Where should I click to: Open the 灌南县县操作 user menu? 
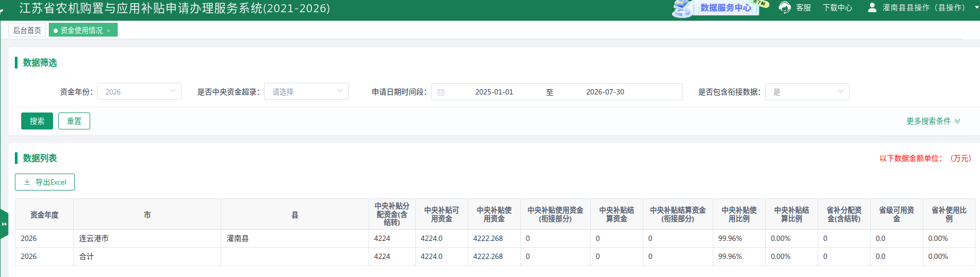point(923,7)
